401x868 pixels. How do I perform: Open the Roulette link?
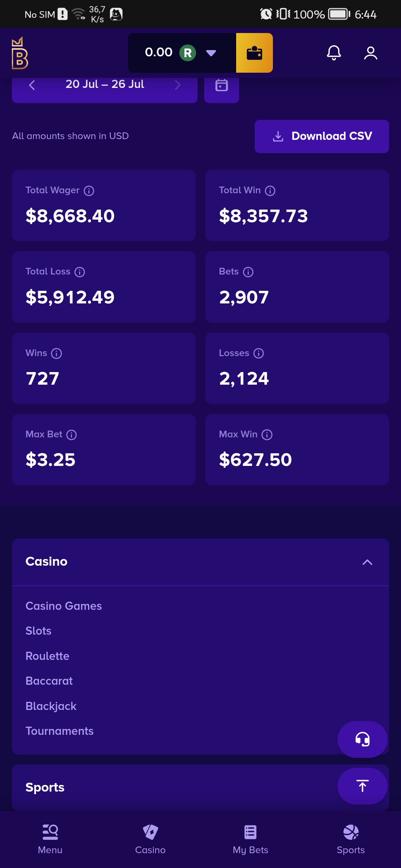(48, 656)
